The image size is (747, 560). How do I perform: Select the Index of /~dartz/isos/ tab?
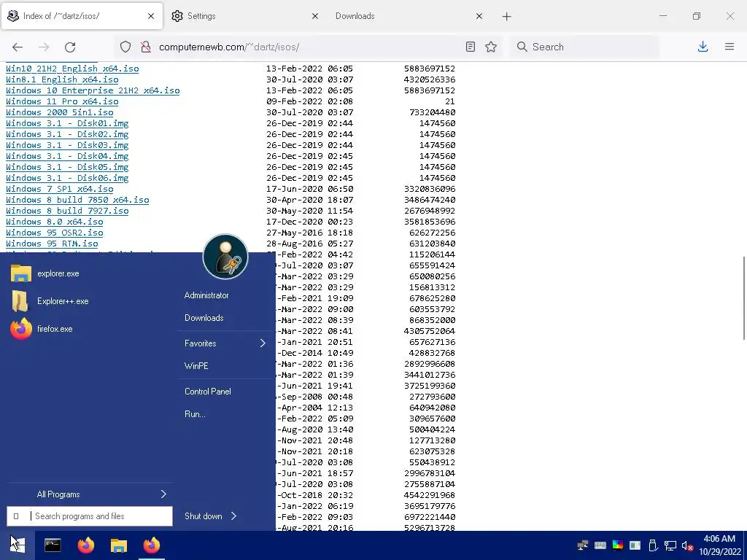click(x=82, y=16)
